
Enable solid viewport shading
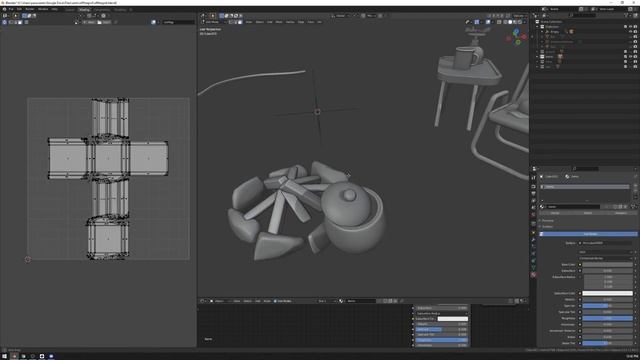[510, 22]
